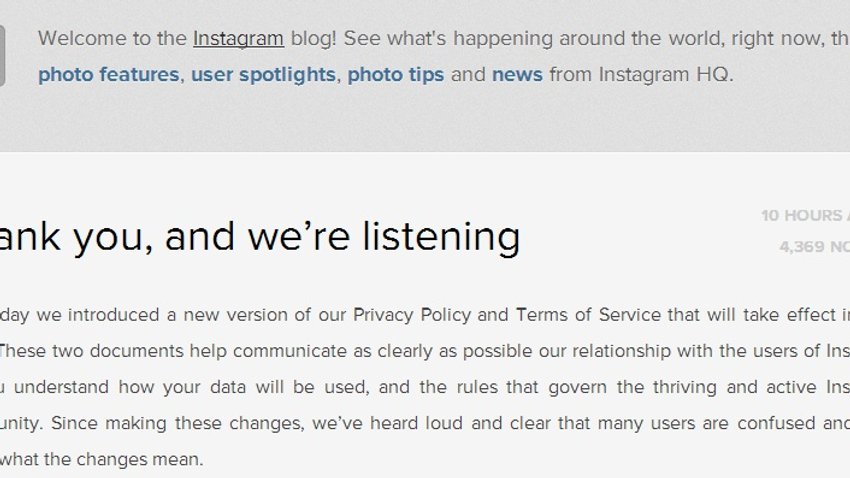Viewport: 850px width, 478px height.
Task: Click 'what the changes mean.' line
Action: [102, 460]
